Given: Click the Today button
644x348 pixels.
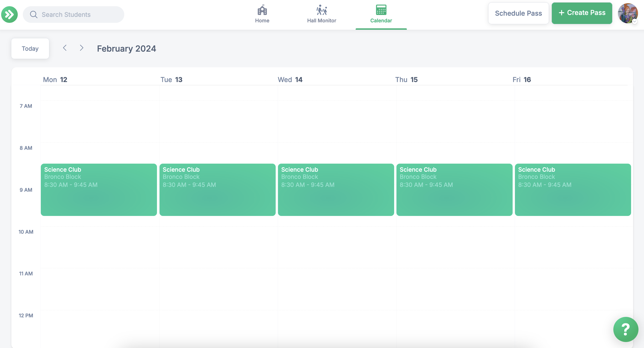Looking at the screenshot, I should tap(30, 48).
